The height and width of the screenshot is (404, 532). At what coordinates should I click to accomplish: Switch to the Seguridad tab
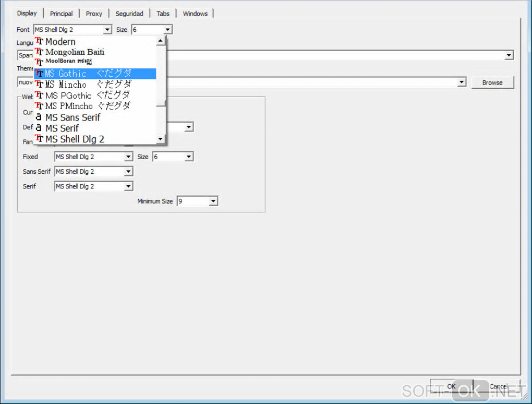129,14
